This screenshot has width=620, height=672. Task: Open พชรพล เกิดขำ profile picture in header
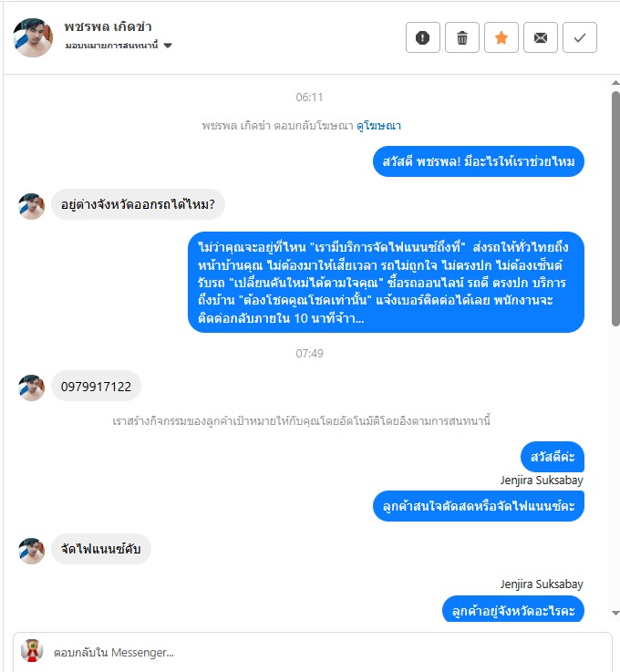point(33,37)
